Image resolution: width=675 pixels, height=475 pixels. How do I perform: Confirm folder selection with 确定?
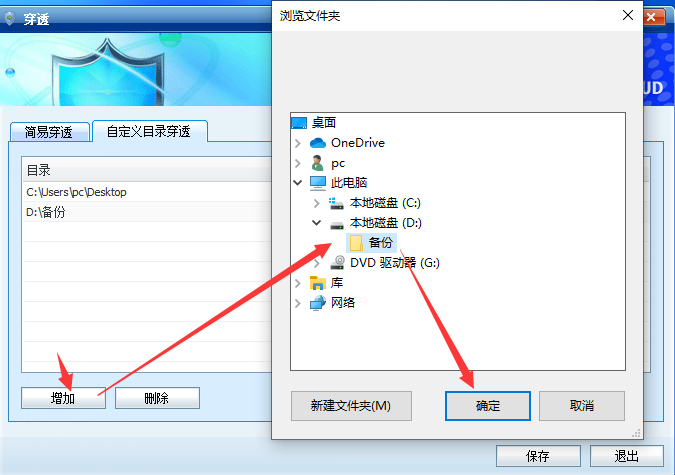[x=488, y=406]
